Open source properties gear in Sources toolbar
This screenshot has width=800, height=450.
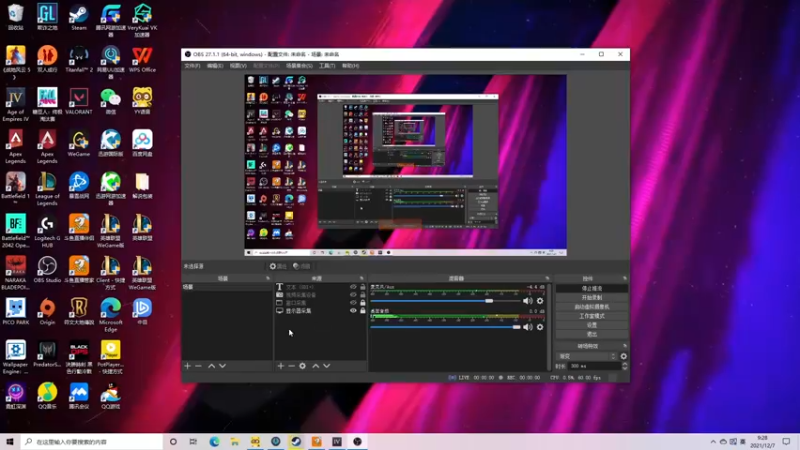click(303, 366)
